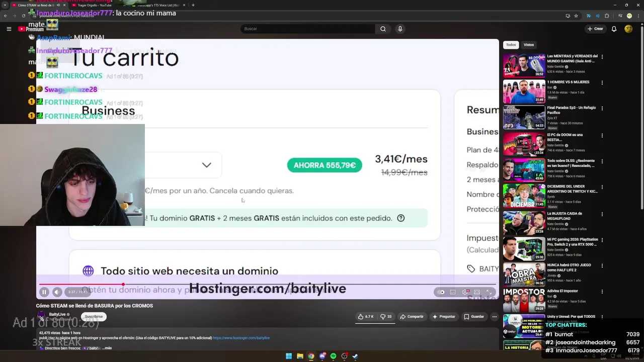Open the YouTube account avatar menu
Image resolution: width=644 pixels, height=362 pixels.
(x=628, y=29)
